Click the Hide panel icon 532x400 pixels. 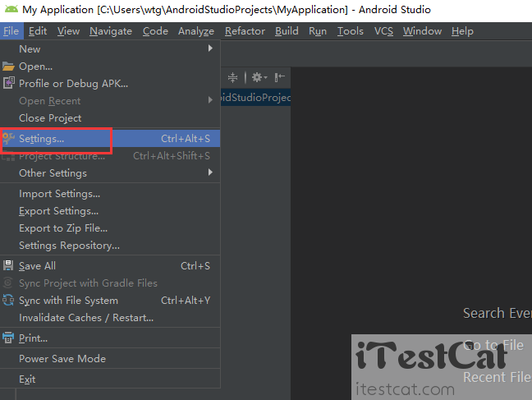coord(280,77)
